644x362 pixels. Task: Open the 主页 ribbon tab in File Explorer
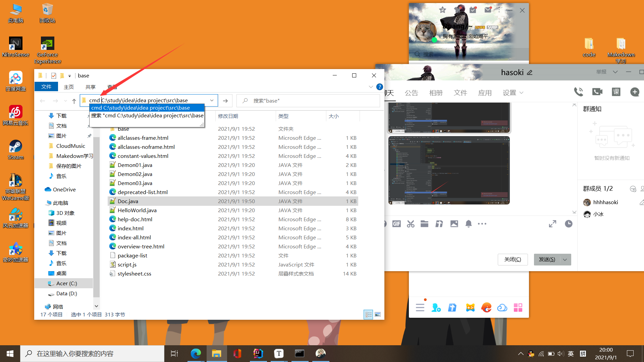[69, 87]
